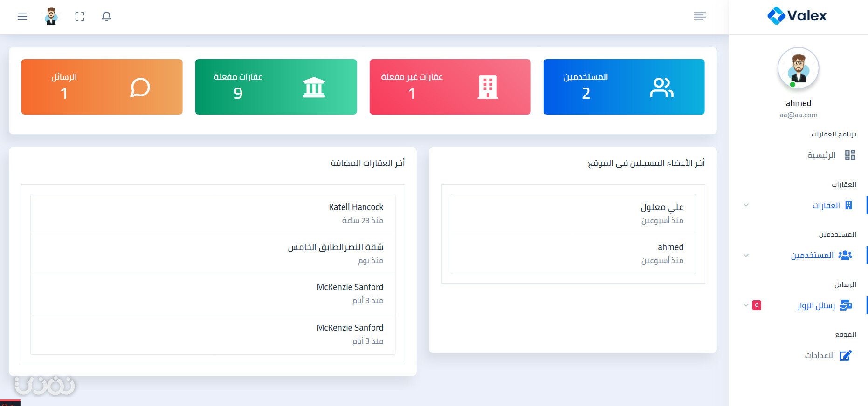Toggle the sidebar using the lines icon
The image size is (868, 406).
[x=699, y=16]
